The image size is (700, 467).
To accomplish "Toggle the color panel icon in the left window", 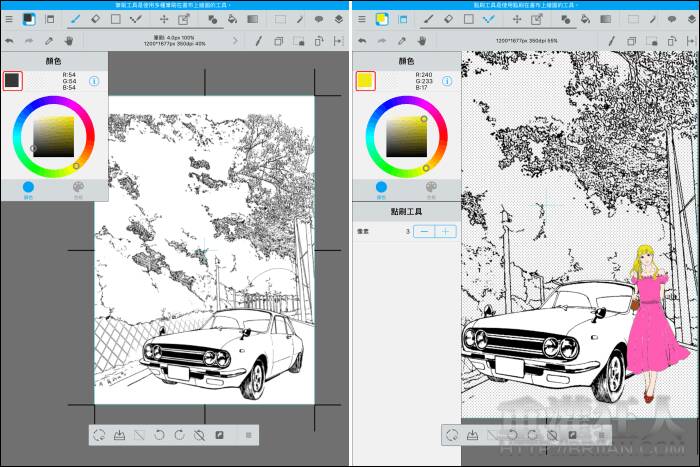I will (29, 19).
